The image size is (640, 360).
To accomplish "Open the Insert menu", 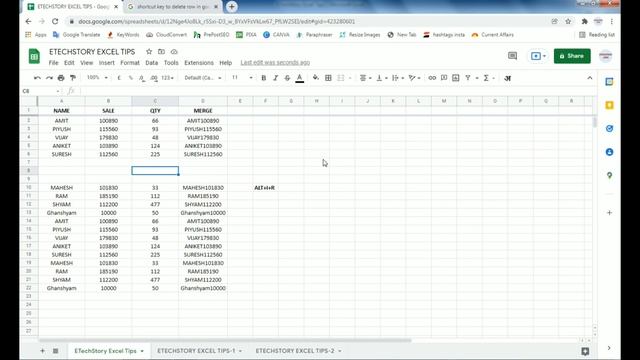I will (x=107, y=62).
